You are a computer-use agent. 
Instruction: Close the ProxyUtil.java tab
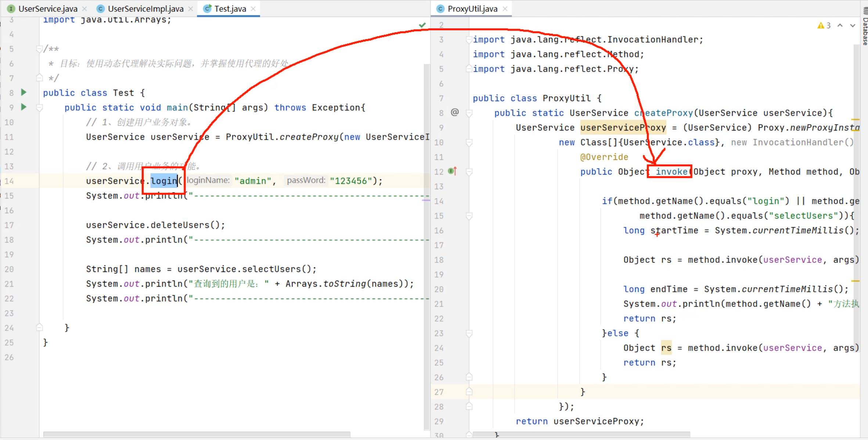point(505,9)
